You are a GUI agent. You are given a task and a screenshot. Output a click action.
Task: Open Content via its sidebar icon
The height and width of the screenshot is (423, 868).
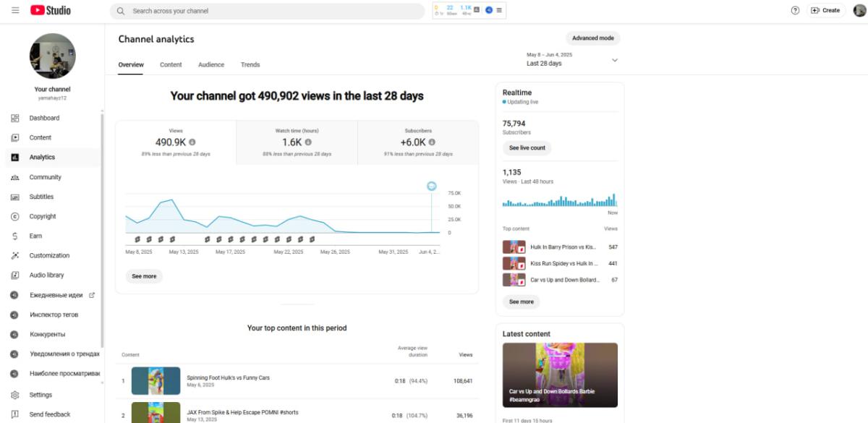click(x=15, y=137)
